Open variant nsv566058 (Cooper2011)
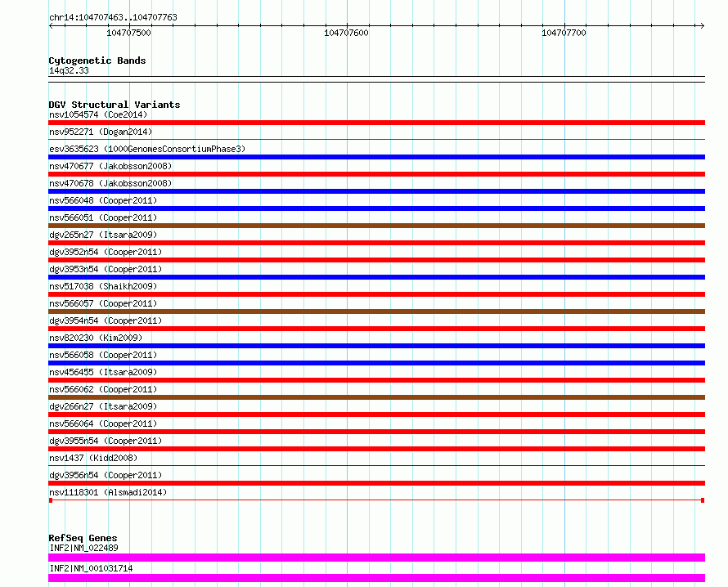The width and height of the screenshot is (728, 587). (103, 355)
